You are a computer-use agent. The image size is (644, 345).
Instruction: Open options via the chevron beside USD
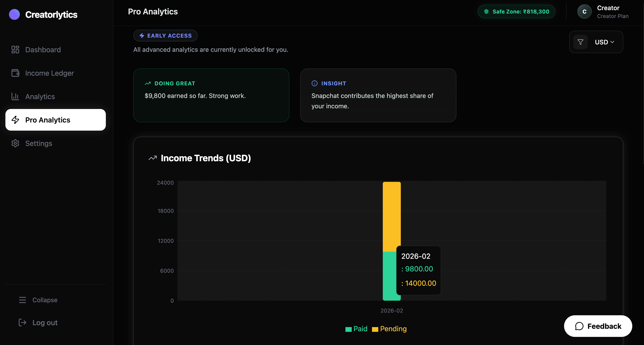pos(613,42)
